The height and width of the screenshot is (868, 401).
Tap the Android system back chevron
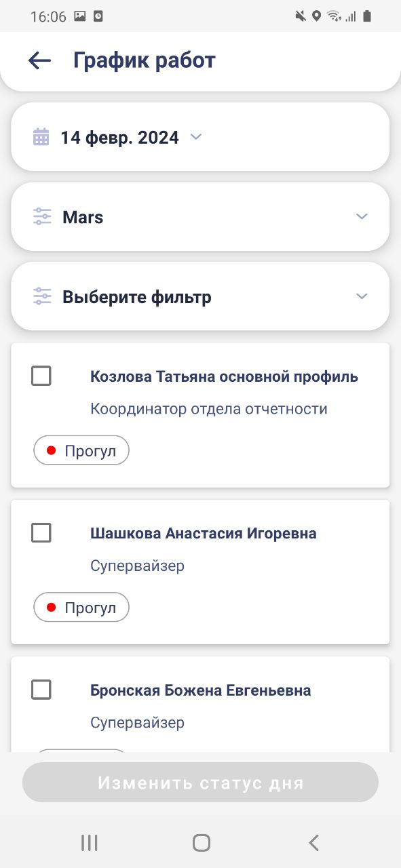tap(313, 843)
